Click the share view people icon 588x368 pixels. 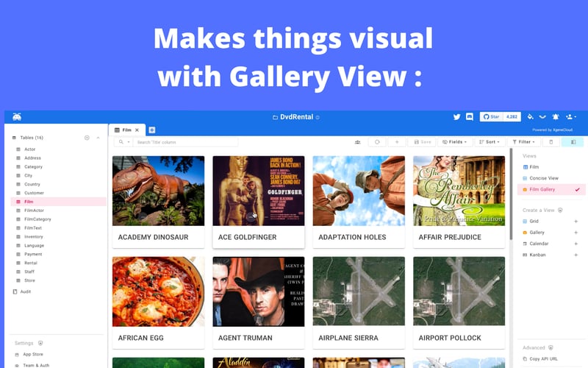(357, 142)
